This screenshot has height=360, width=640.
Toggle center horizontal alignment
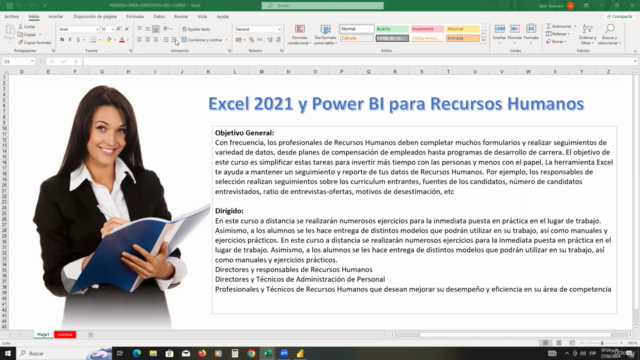[x=147, y=40]
